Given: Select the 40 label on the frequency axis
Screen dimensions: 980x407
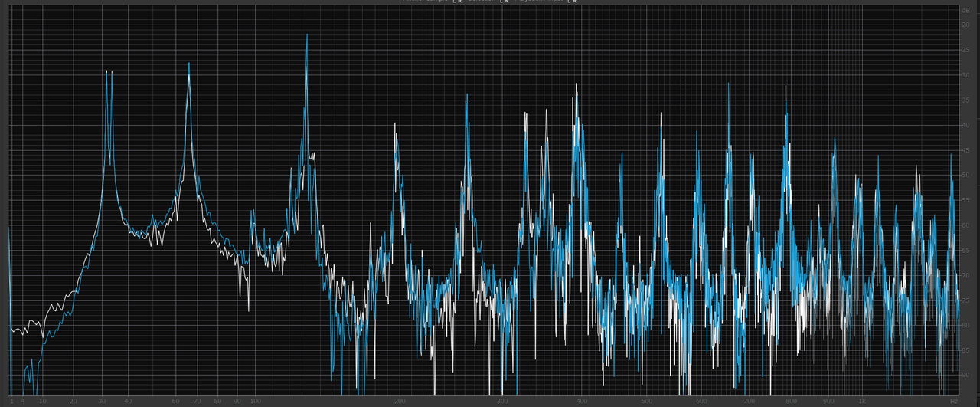Looking at the screenshot, I should 128,401.
